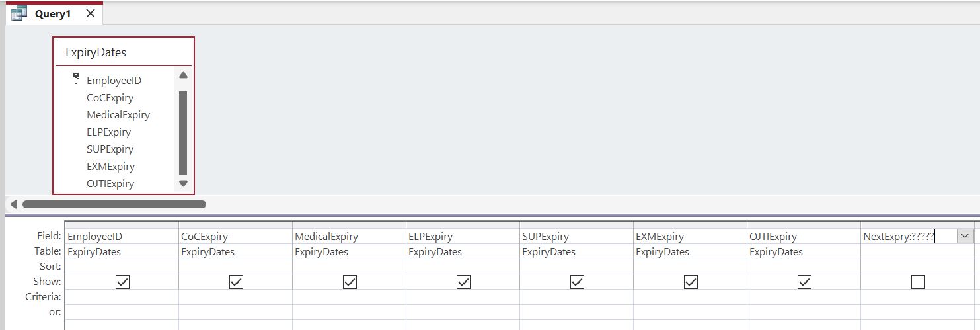The height and width of the screenshot is (330, 980).
Task: Close the Query1 tab
Action: pyautogui.click(x=91, y=13)
